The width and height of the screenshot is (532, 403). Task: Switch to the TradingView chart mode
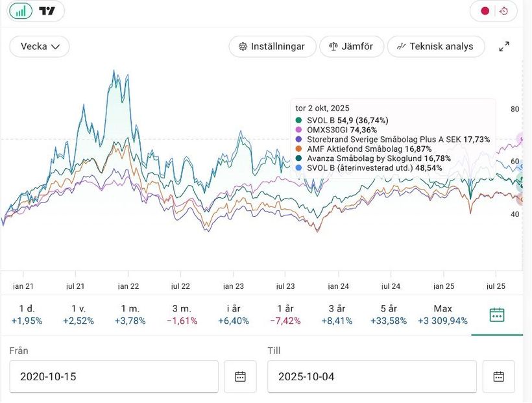[x=47, y=11]
